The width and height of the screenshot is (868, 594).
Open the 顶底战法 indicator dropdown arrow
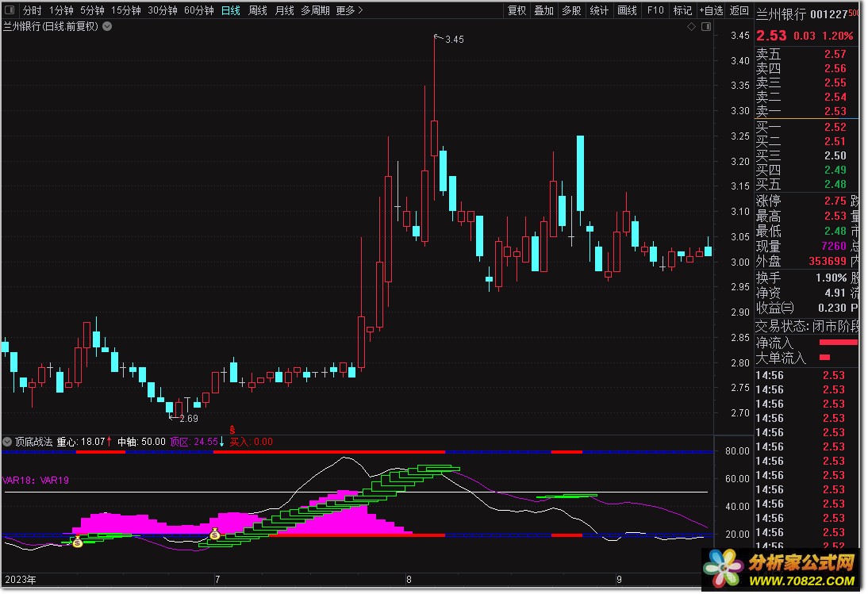coord(7,442)
